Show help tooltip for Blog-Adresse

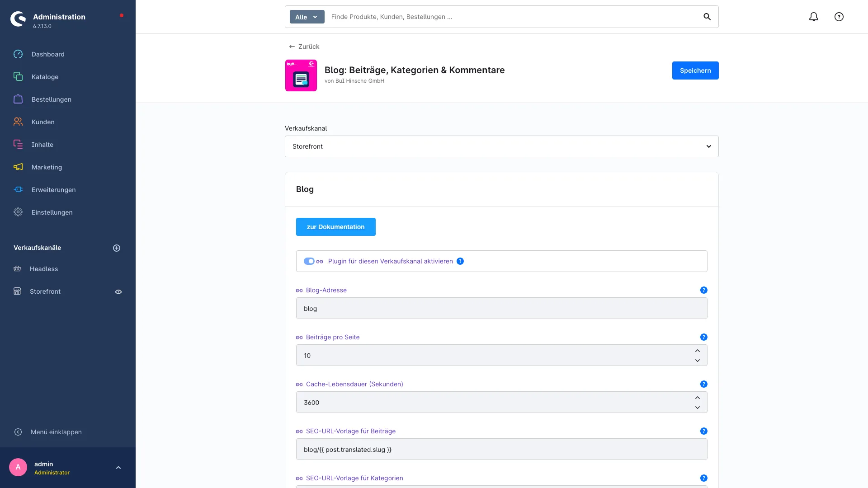[704, 290]
